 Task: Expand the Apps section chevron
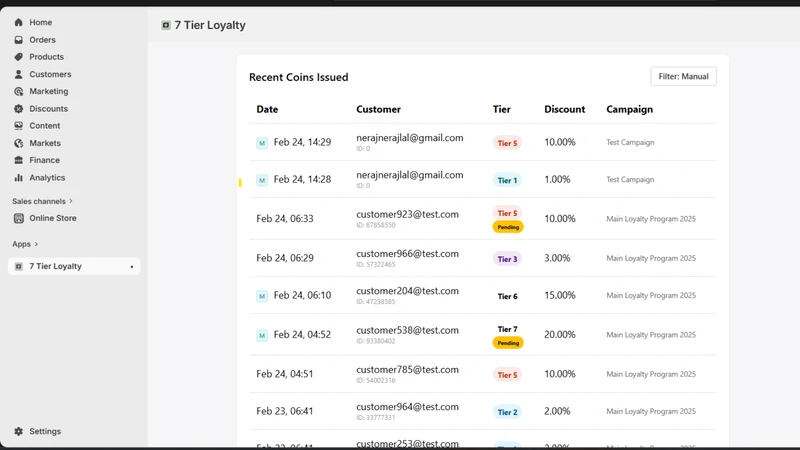coord(36,244)
